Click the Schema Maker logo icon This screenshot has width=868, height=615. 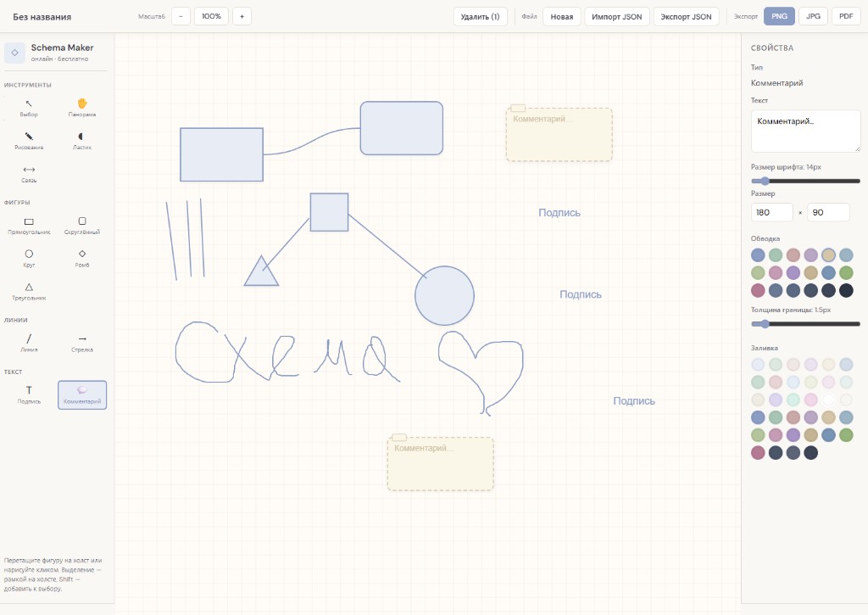pos(15,53)
